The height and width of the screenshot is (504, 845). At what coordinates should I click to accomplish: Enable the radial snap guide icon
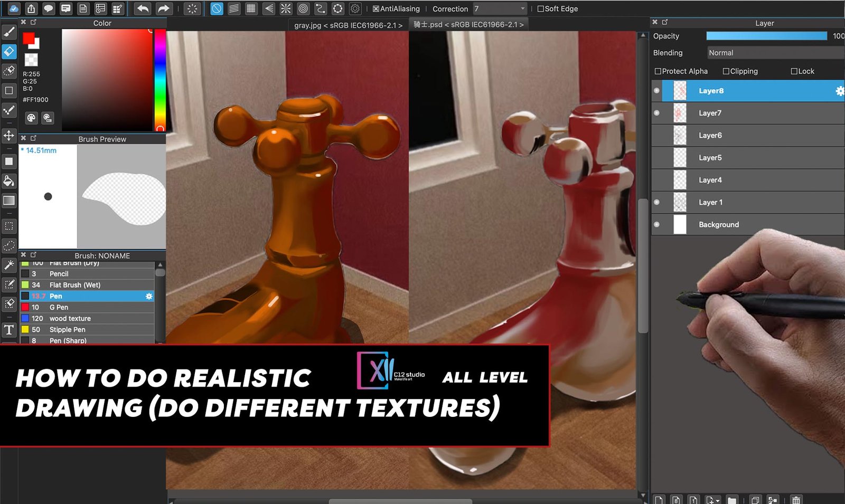286,8
